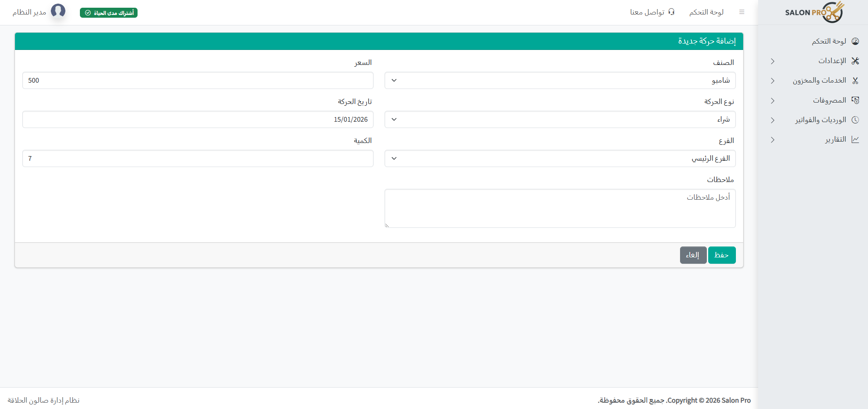Switch to لوحة التحكم in the top navigation
The image size is (868, 409).
pyautogui.click(x=706, y=12)
